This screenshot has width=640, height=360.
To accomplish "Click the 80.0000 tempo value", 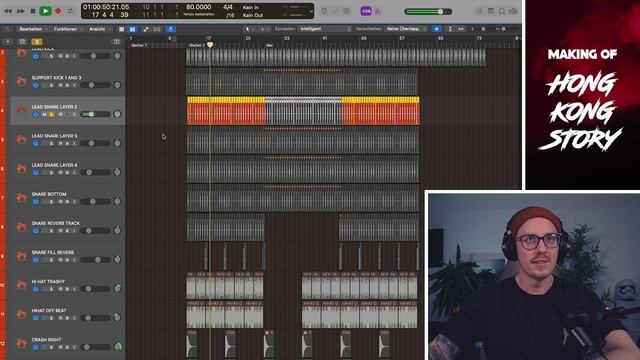I will [x=199, y=7].
